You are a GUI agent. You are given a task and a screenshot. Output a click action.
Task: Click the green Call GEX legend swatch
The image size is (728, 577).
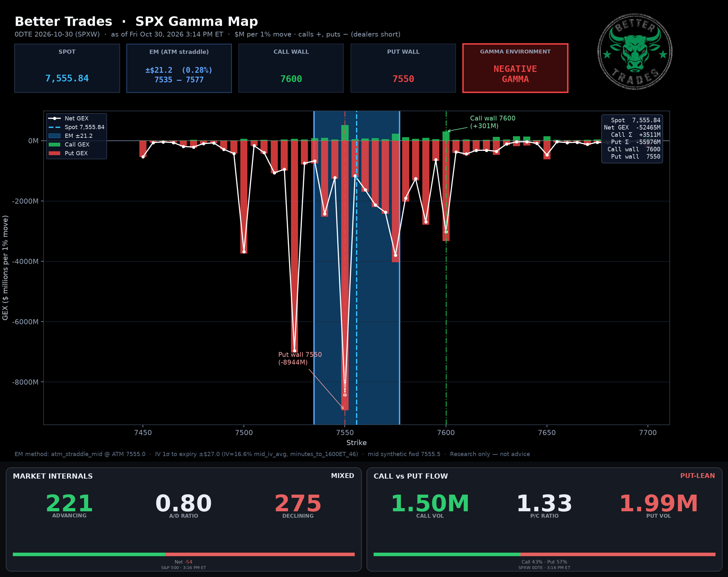[x=54, y=145]
